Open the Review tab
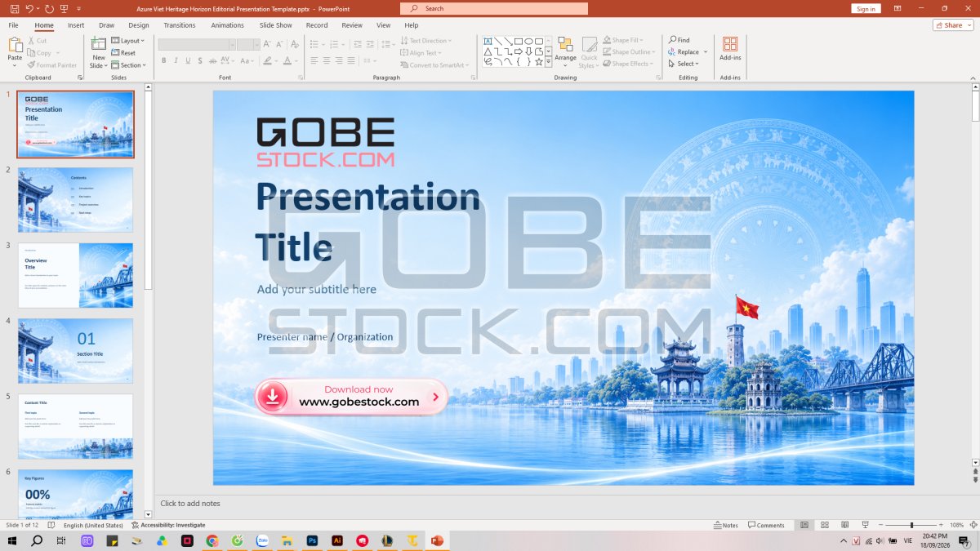 pyautogui.click(x=352, y=25)
